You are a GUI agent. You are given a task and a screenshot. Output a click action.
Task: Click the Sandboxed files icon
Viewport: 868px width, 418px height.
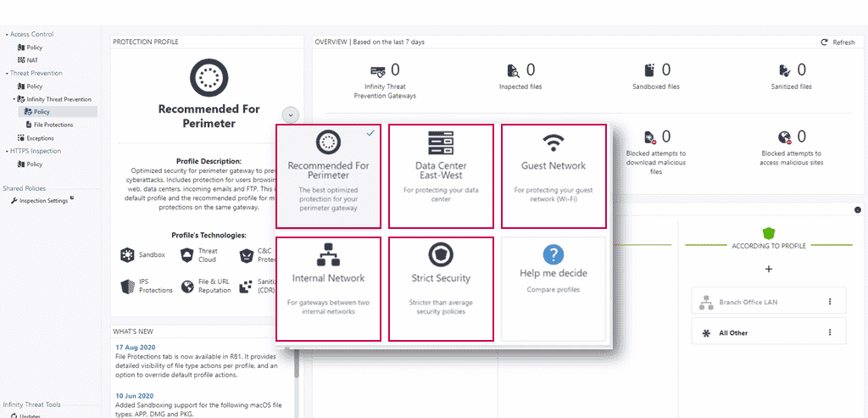pyautogui.click(x=650, y=70)
